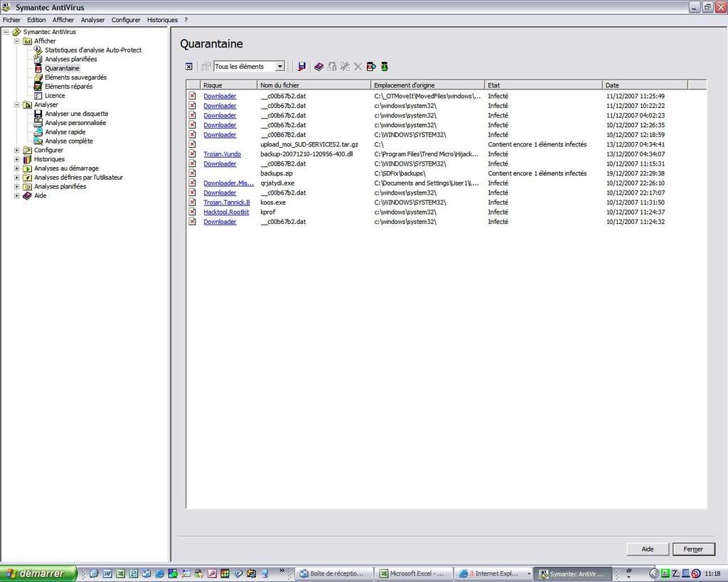728x582 pixels.
Task: Open the Tous les éléments filter dropdown
Action: tap(279, 67)
